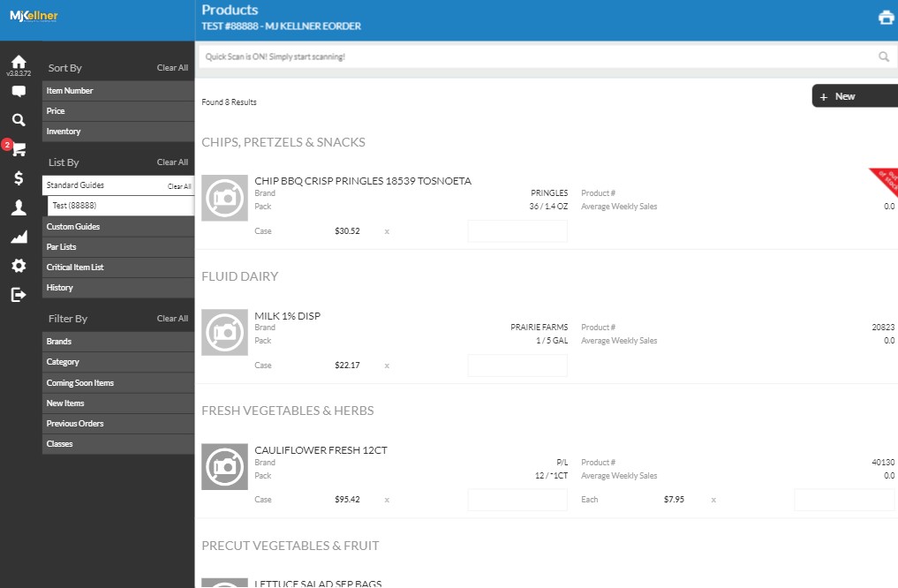Viewport: 898px width, 588px height.
Task: Clear All in Sort By section
Action: [172, 68]
